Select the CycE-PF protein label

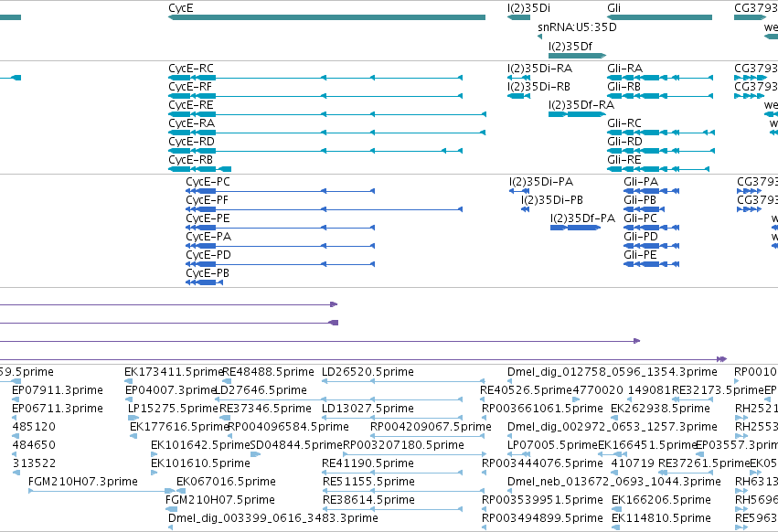(207, 200)
